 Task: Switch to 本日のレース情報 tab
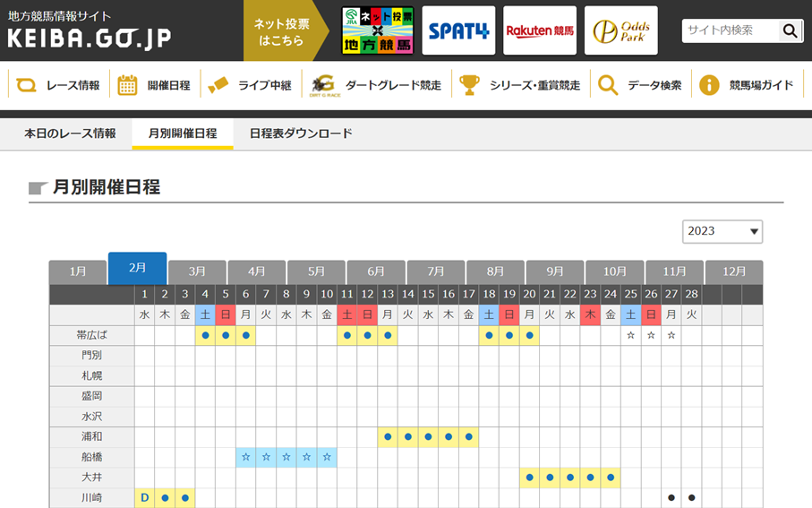[70, 133]
